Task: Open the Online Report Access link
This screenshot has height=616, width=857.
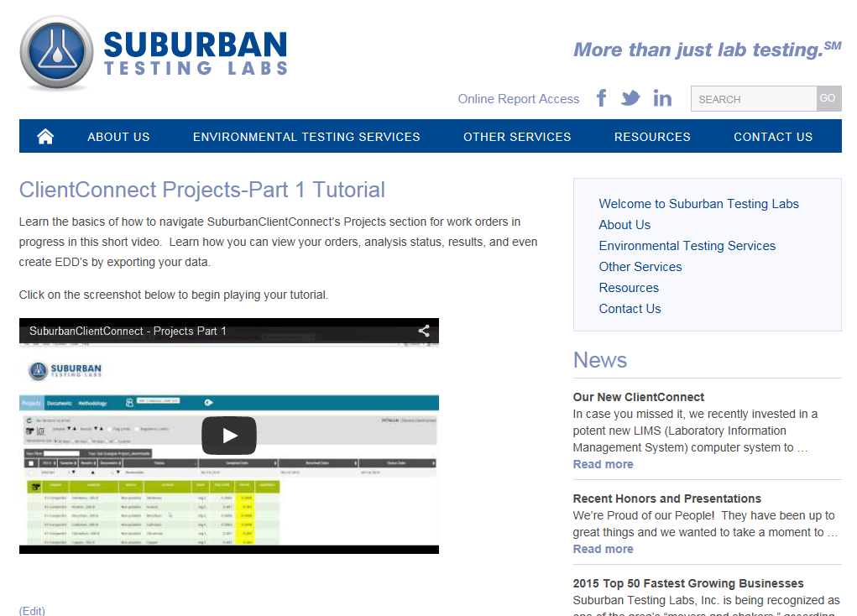Action: (x=518, y=98)
